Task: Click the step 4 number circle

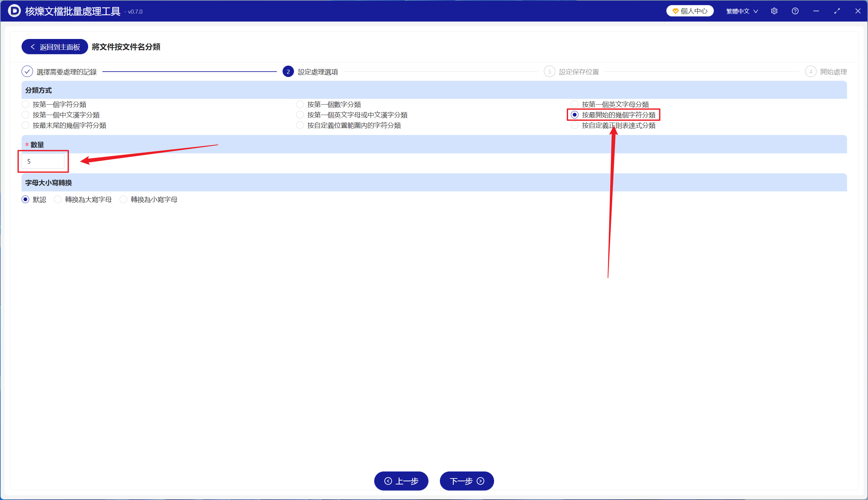Action: click(810, 71)
